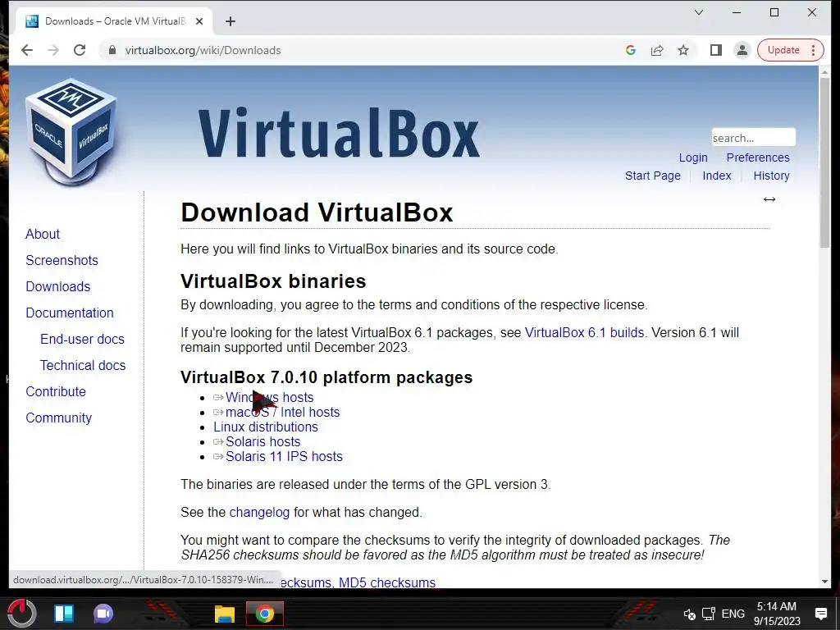Click the address bar URL

[203, 50]
